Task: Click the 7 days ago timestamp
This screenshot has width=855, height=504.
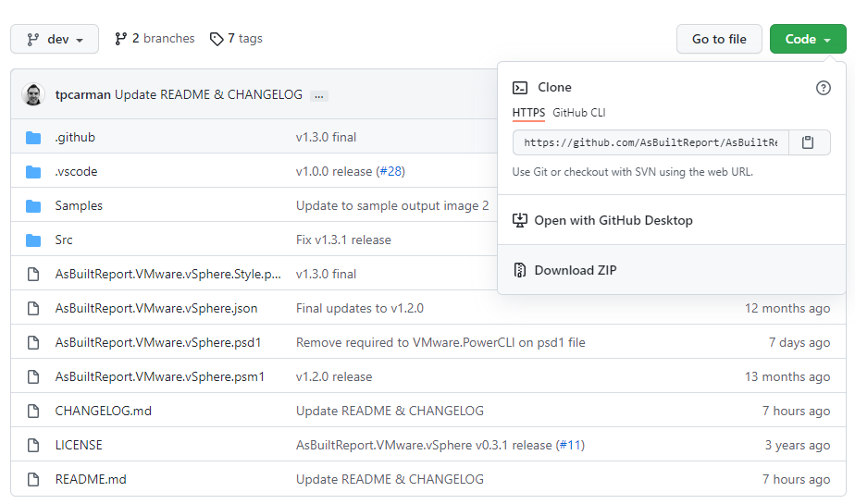Action: click(799, 343)
